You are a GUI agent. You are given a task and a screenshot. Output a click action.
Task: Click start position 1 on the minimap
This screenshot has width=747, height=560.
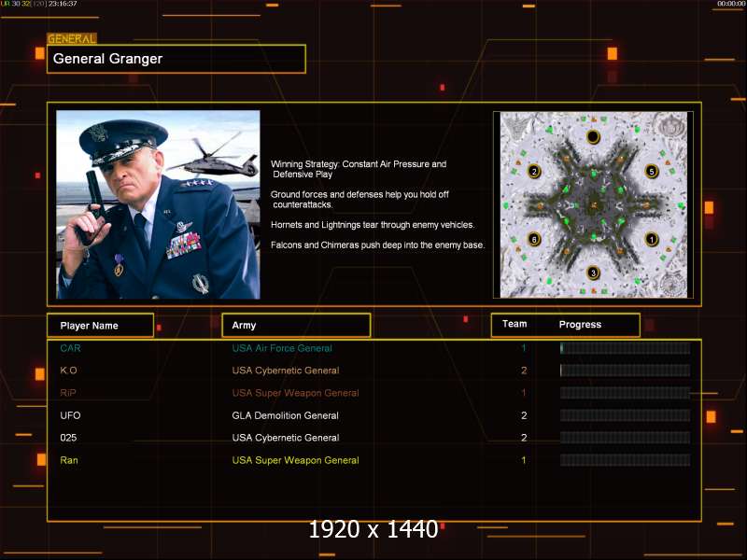click(x=651, y=239)
